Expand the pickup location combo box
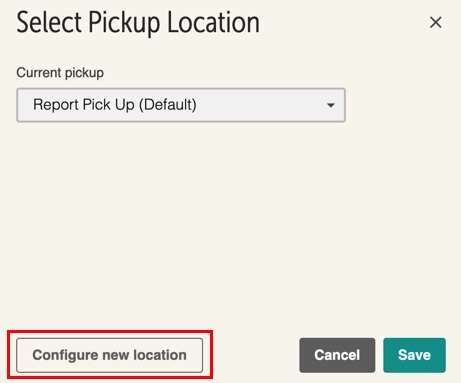461x383 pixels. tap(181, 105)
